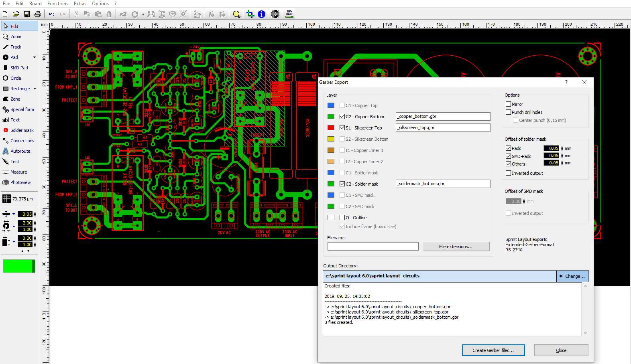Select the Autoroute tool

(19, 151)
